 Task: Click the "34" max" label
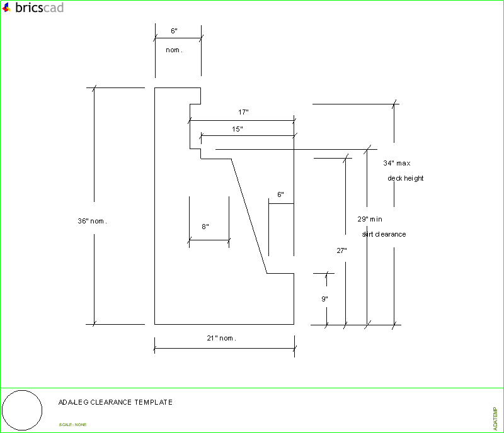pyautogui.click(x=397, y=163)
